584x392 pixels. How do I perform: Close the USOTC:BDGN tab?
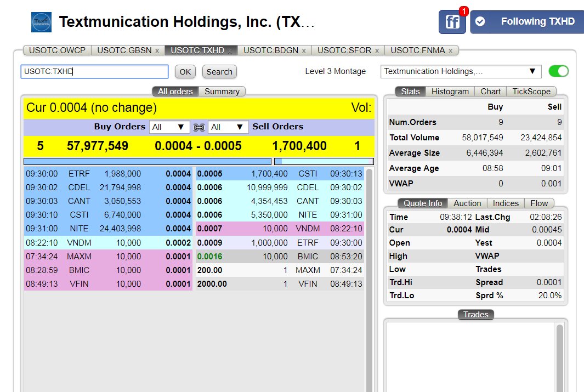304,50
